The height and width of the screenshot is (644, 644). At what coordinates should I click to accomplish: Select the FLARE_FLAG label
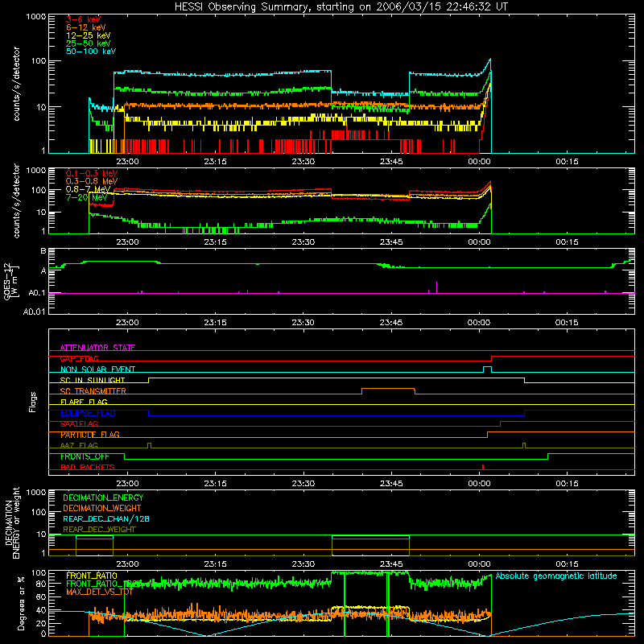84,402
